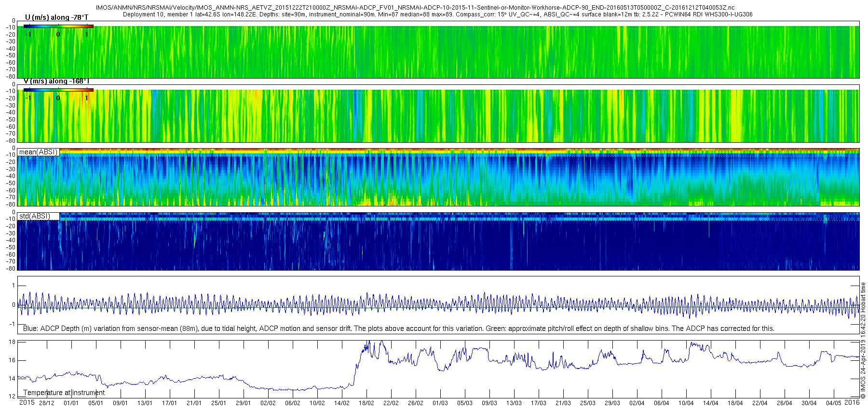Select the std(ABSI) panel label

[35, 216]
